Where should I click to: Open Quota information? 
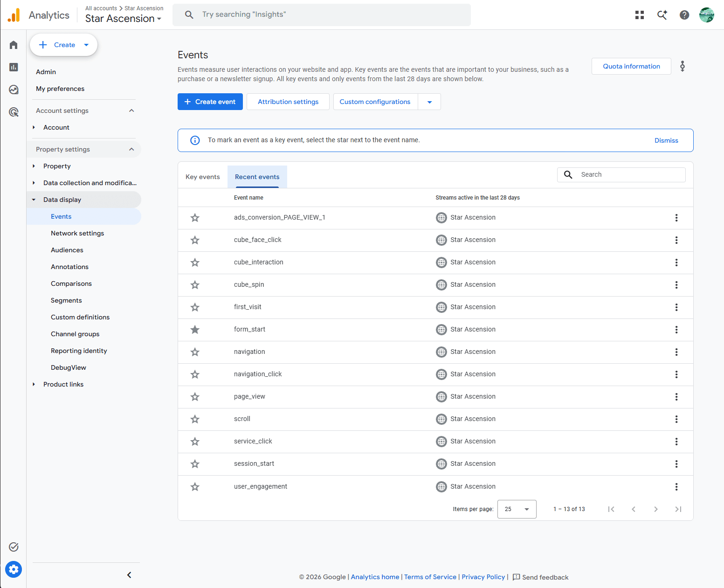point(631,66)
